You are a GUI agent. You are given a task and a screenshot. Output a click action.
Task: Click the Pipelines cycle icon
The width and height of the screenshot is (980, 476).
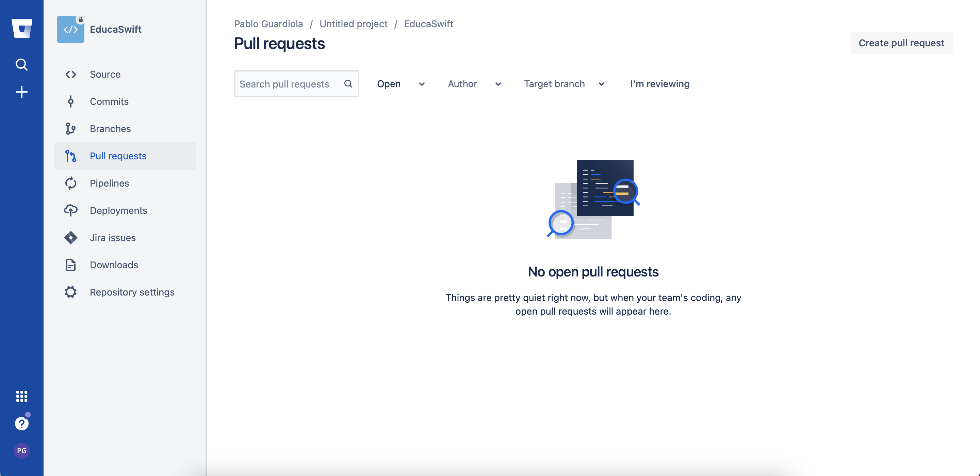click(x=71, y=183)
